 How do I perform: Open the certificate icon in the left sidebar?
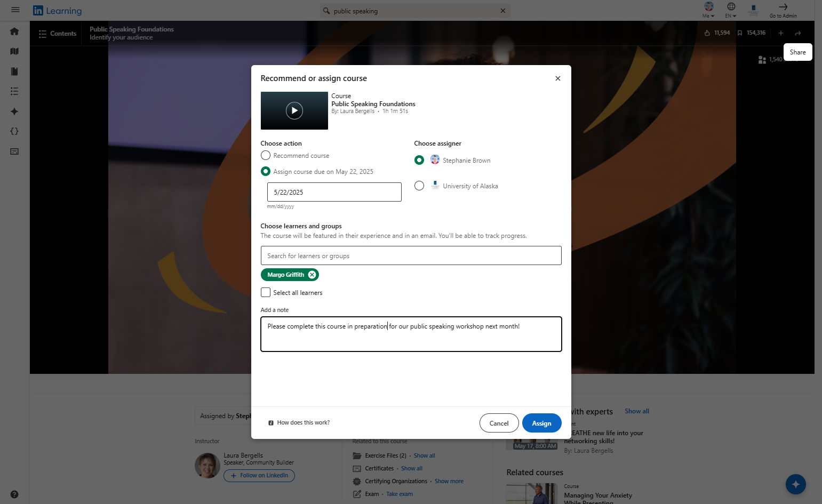14,151
